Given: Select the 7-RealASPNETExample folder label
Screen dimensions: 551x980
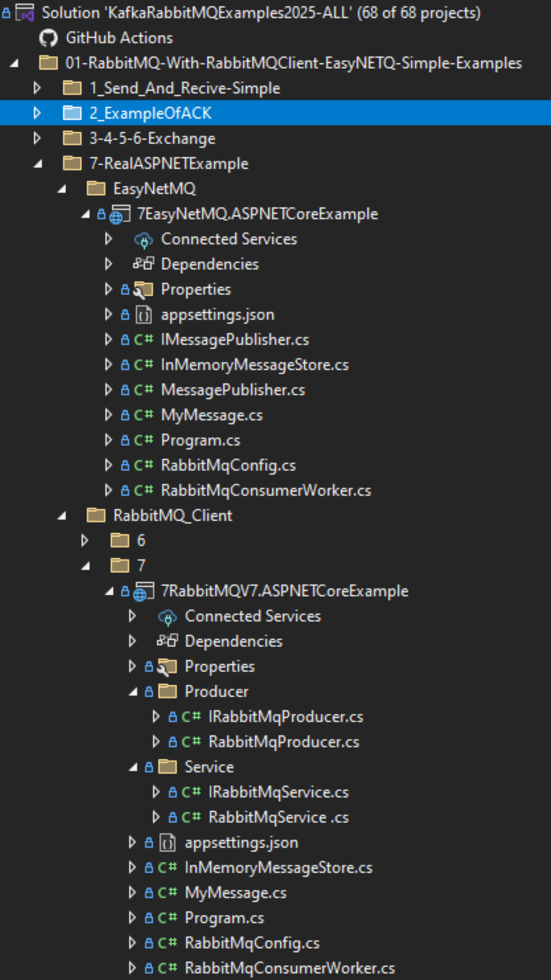Looking at the screenshot, I should tap(169, 164).
